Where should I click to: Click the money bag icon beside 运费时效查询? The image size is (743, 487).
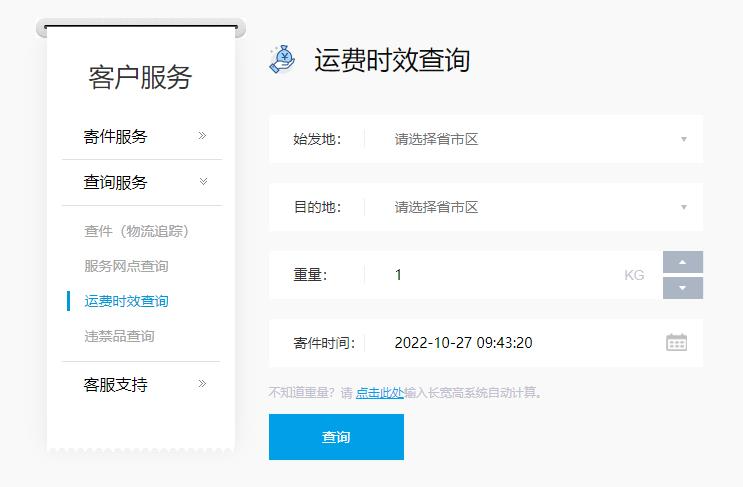282,60
